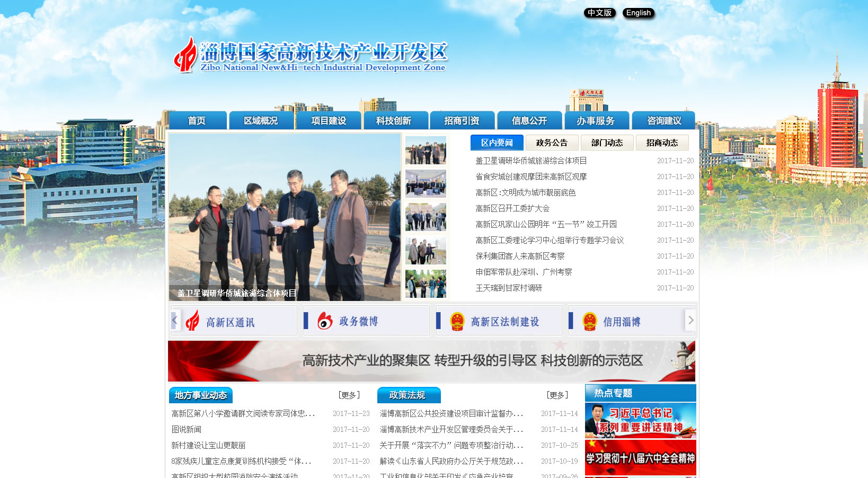
Task: Expand 更多 for 地方事业动态 section
Action: pos(349,395)
